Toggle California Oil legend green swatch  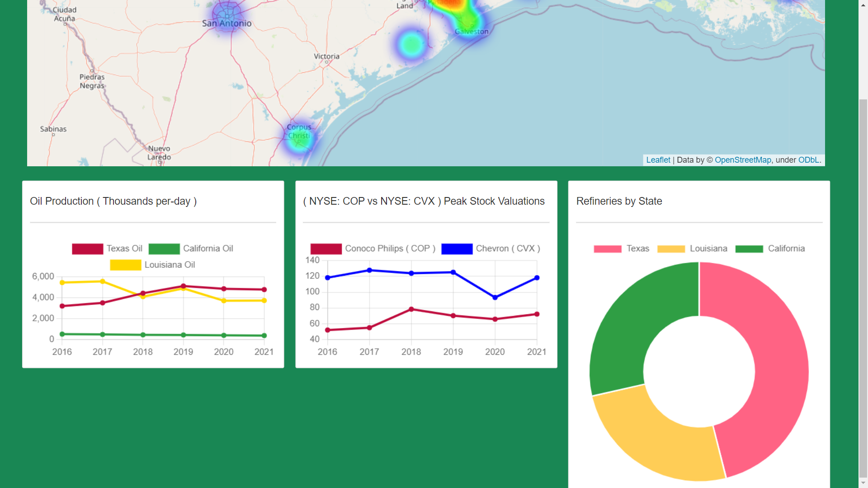[164, 249]
